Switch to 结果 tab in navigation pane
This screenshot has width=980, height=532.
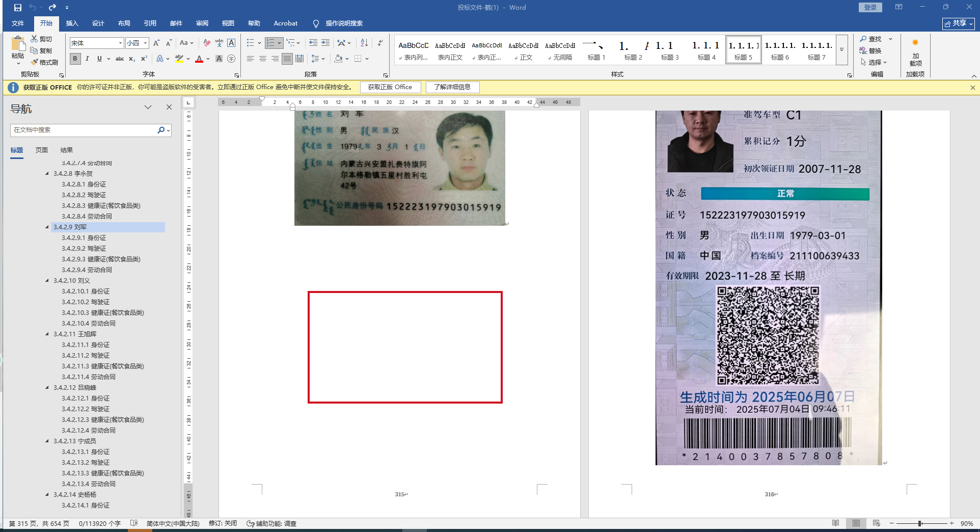67,150
